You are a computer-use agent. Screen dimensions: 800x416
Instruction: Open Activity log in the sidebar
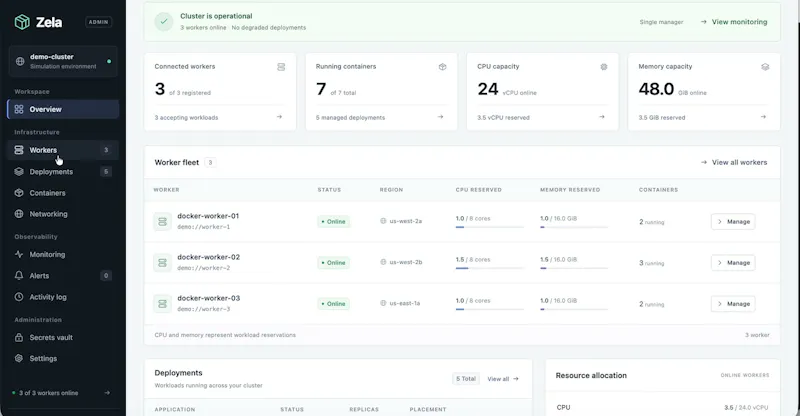(x=63, y=297)
